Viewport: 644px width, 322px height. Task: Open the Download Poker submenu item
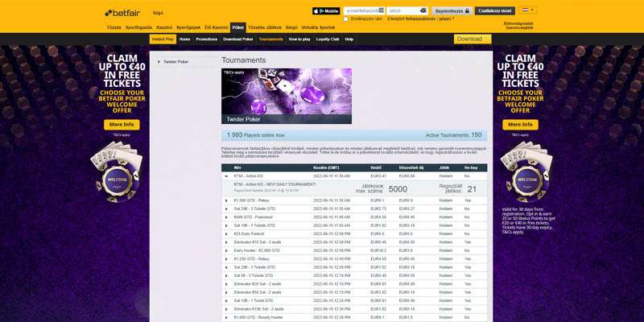238,39
